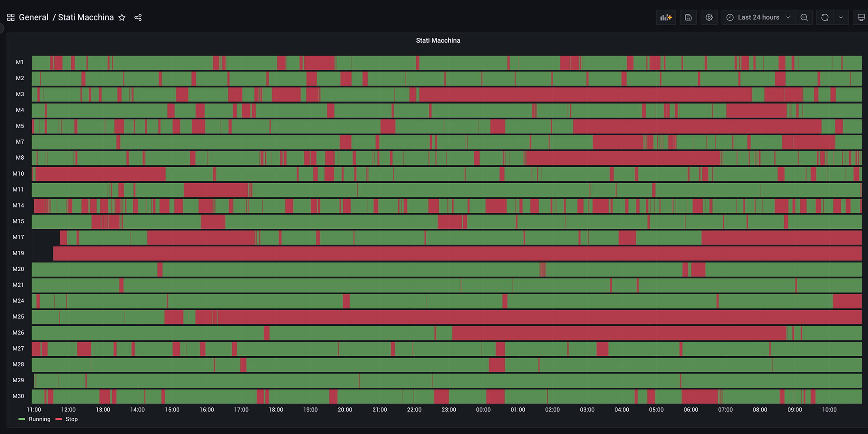Open the dashboards grid icon
This screenshot has height=434, width=868.
point(11,17)
